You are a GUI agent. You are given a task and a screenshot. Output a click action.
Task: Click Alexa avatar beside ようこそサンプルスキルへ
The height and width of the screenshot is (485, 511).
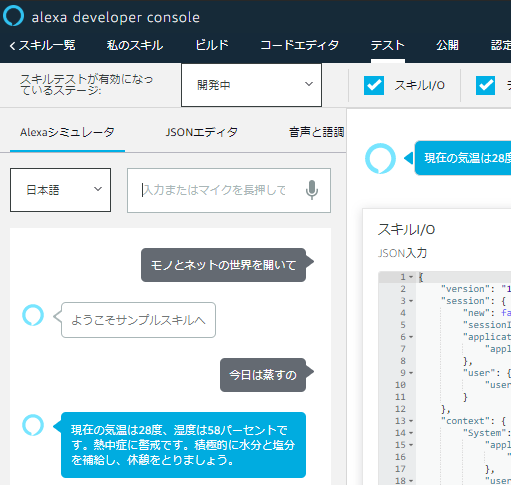[x=33, y=315]
